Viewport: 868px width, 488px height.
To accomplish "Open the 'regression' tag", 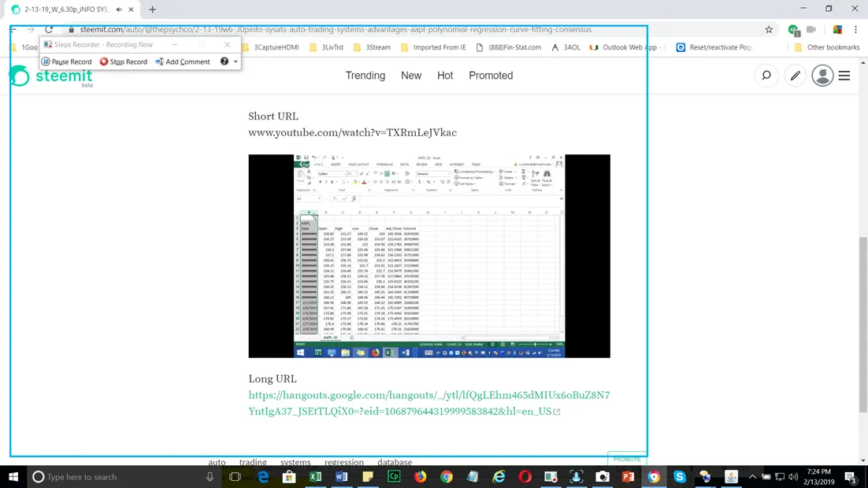I will click(344, 462).
